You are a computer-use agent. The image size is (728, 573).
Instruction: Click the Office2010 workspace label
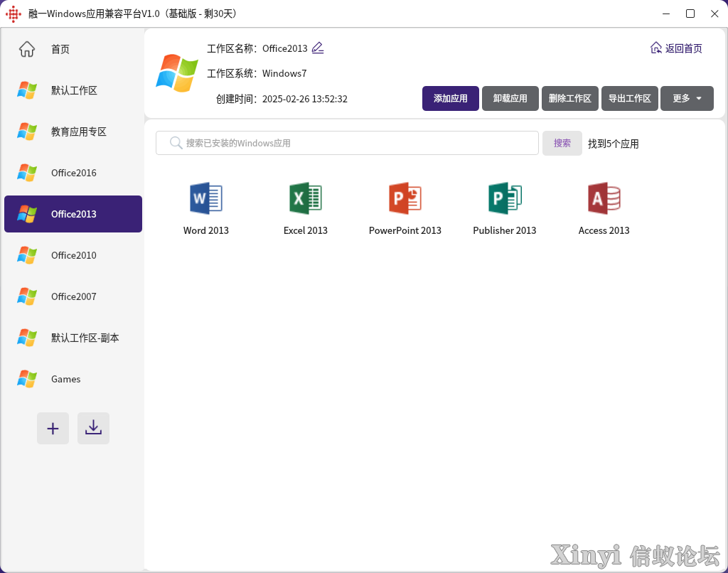pyautogui.click(x=74, y=255)
